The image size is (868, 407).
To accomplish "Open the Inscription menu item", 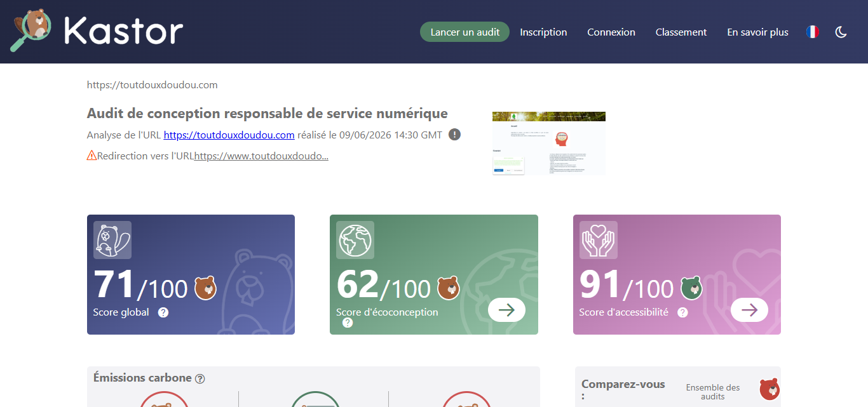I will (x=543, y=32).
